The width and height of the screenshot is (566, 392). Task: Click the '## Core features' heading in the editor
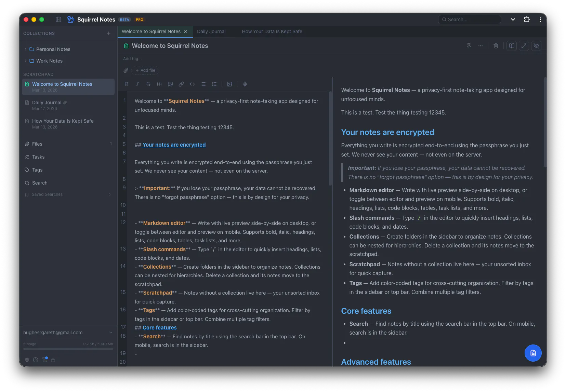click(x=156, y=328)
